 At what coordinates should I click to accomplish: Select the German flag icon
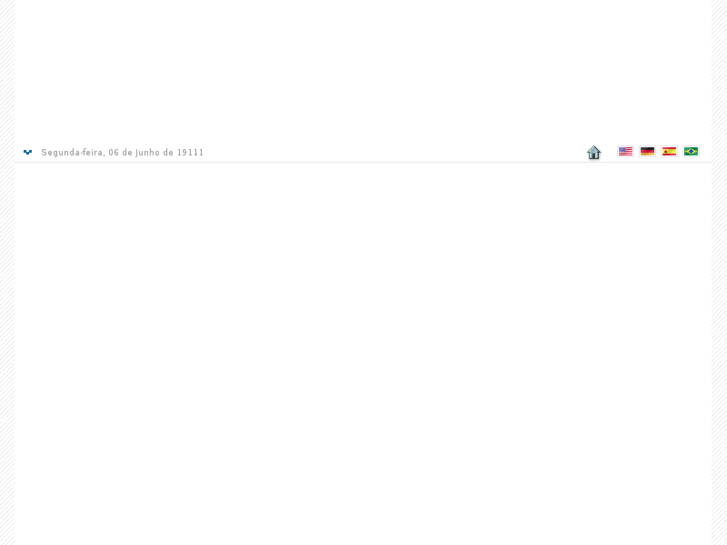tap(647, 151)
